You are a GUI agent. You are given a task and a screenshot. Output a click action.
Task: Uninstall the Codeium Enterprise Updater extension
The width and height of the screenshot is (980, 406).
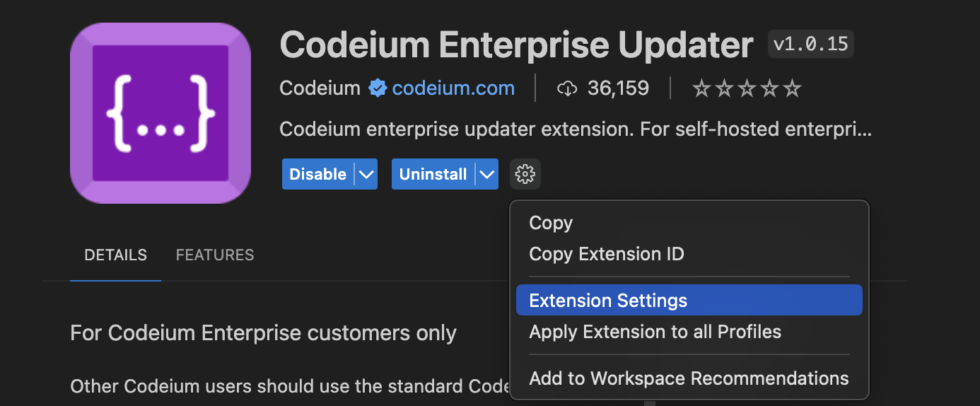click(433, 174)
